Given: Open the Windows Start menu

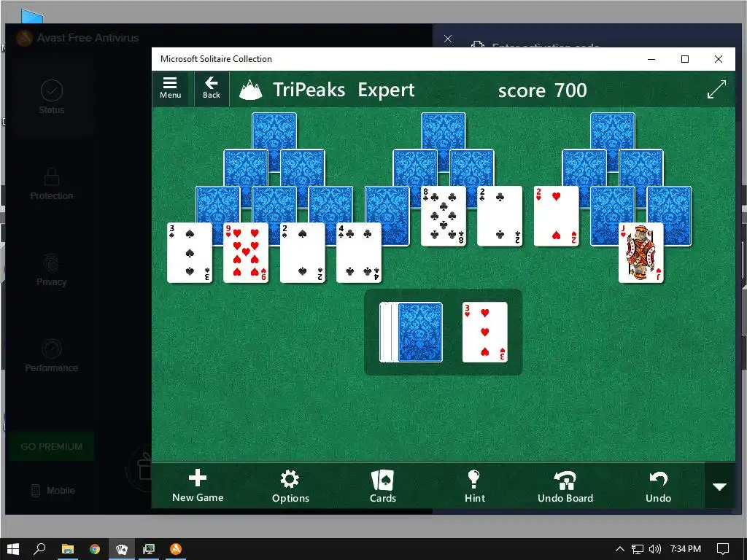Looking at the screenshot, I should click(13, 549).
